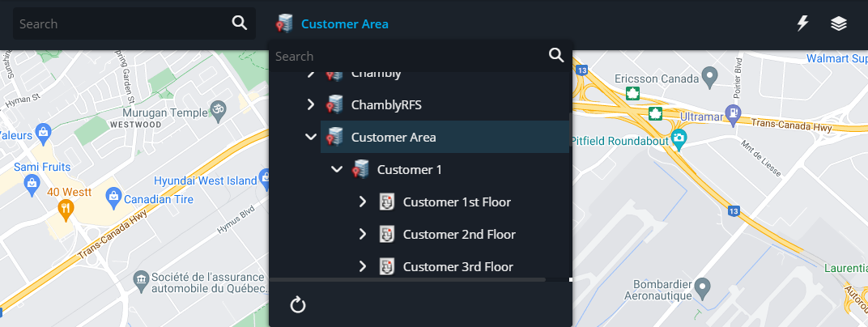The height and width of the screenshot is (327, 868).
Task: Expand the Customer 1st Floor node
Action: pyautogui.click(x=363, y=202)
